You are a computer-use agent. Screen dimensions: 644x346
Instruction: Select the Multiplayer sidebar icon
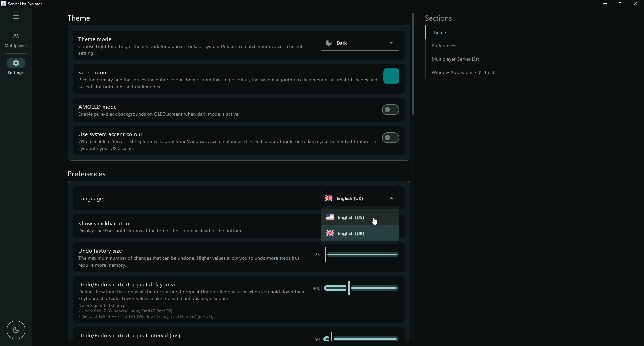point(16,36)
